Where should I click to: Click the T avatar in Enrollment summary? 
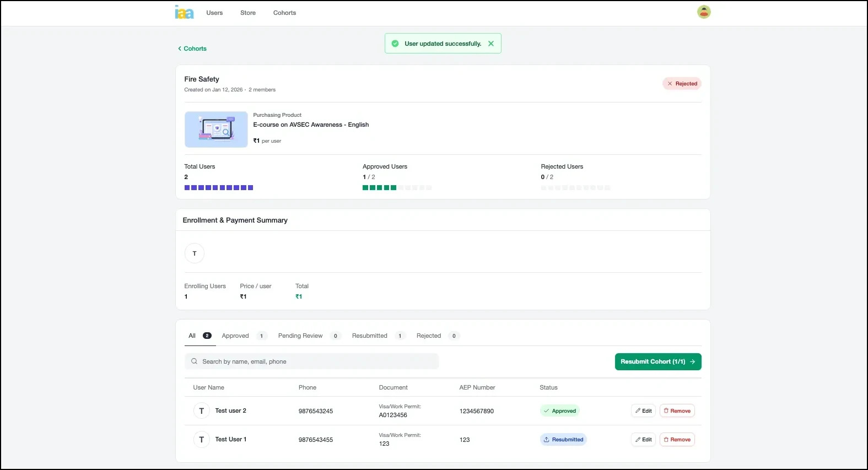[195, 253]
